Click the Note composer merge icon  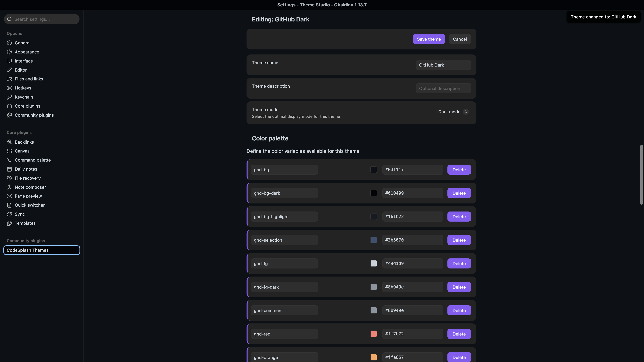tap(9, 187)
